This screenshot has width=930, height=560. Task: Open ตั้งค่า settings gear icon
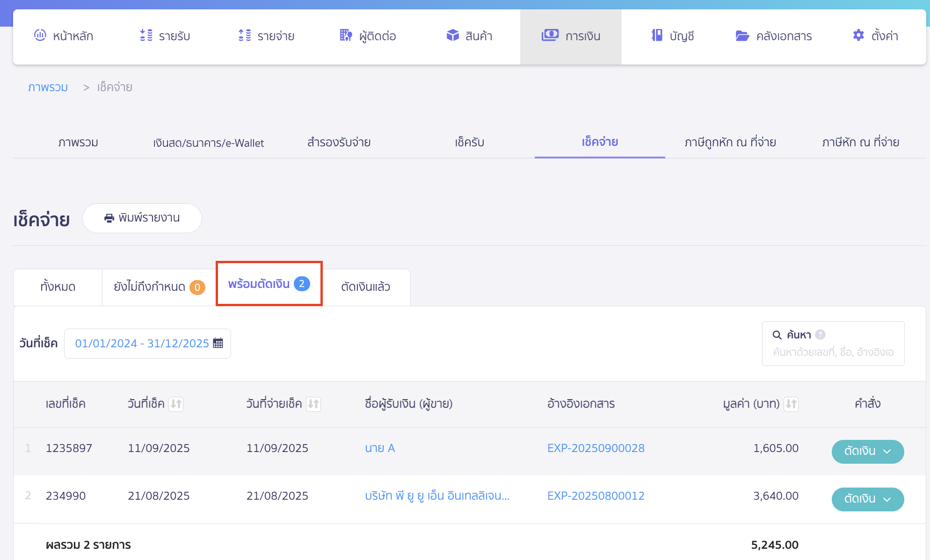pyautogui.click(x=858, y=35)
